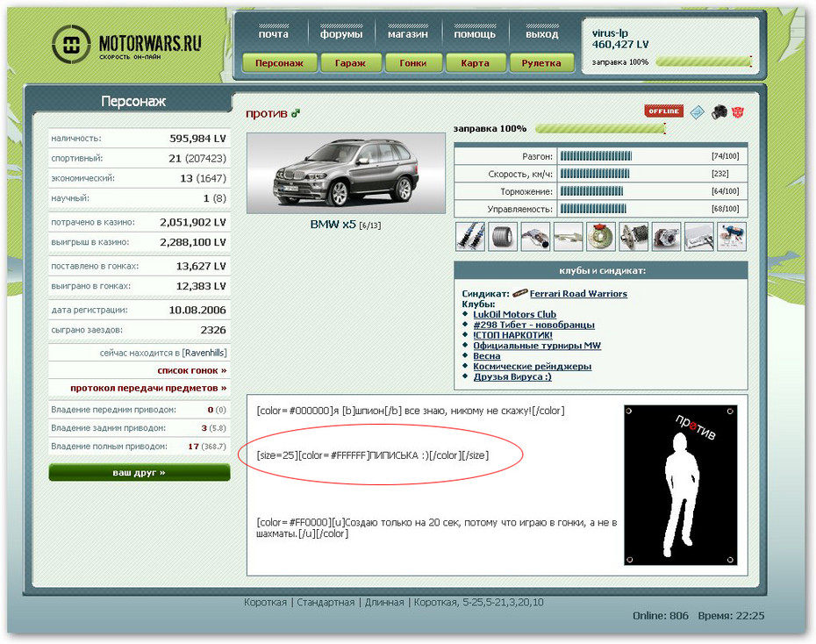Open the Космические рейнджеры club link
The image size is (816, 644).
click(x=533, y=366)
